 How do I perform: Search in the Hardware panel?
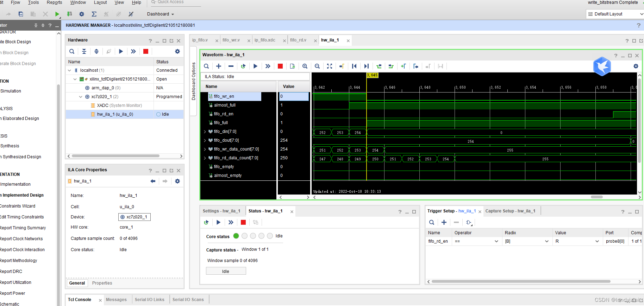(x=72, y=51)
